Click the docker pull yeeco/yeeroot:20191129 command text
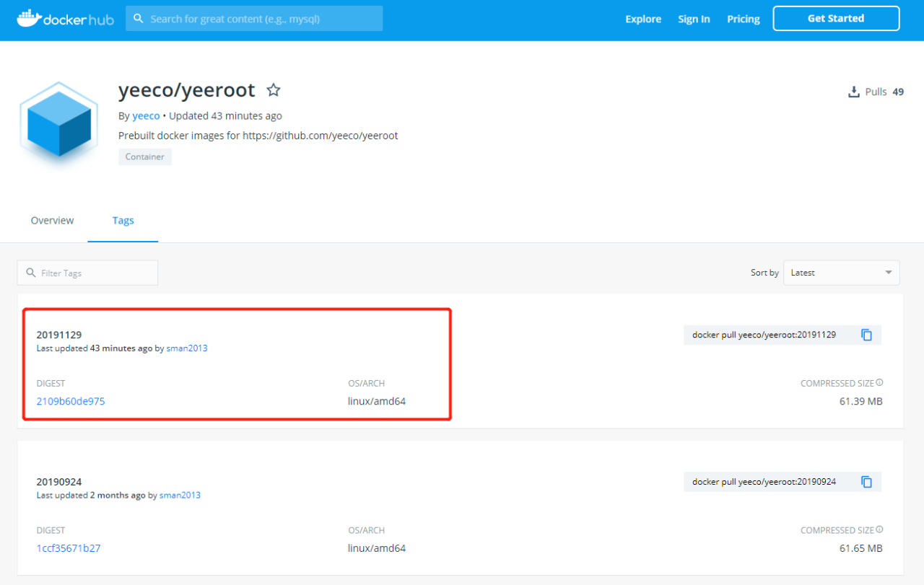 pyautogui.click(x=764, y=335)
